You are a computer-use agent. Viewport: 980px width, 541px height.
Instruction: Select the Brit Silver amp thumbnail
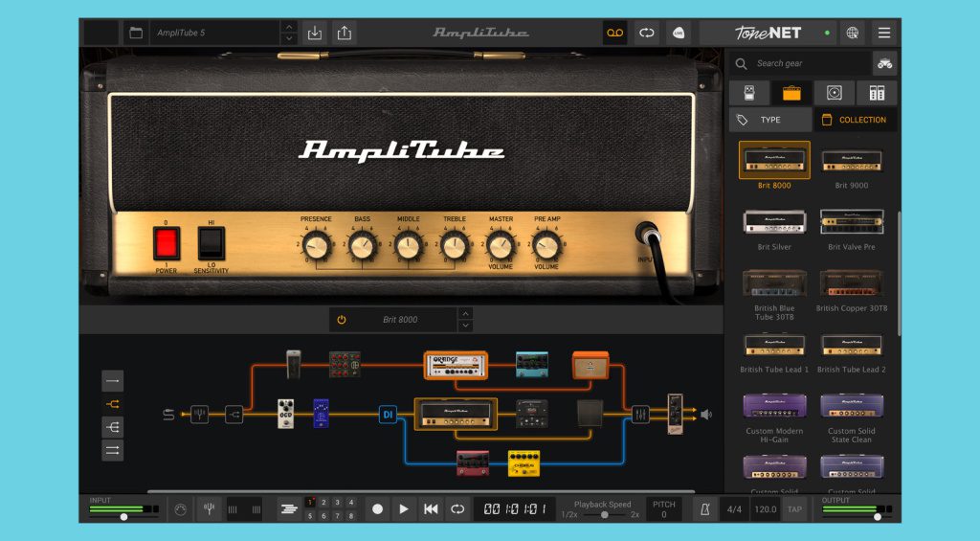[x=774, y=222]
